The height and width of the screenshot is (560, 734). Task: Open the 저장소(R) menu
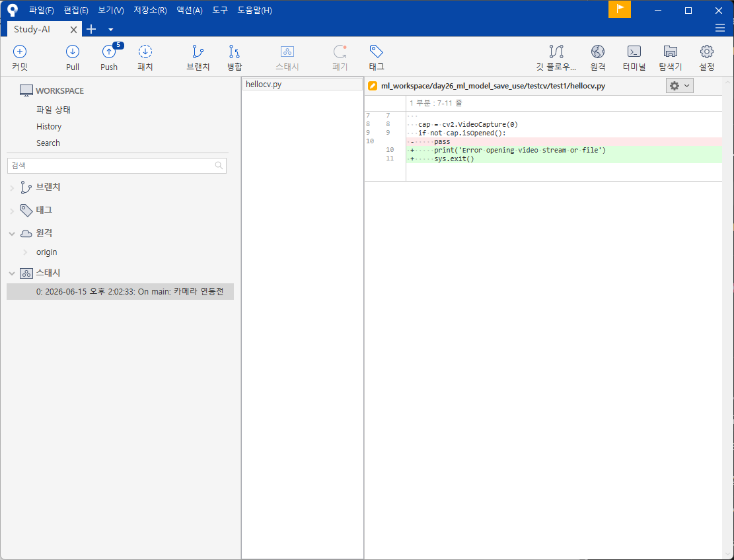point(150,11)
